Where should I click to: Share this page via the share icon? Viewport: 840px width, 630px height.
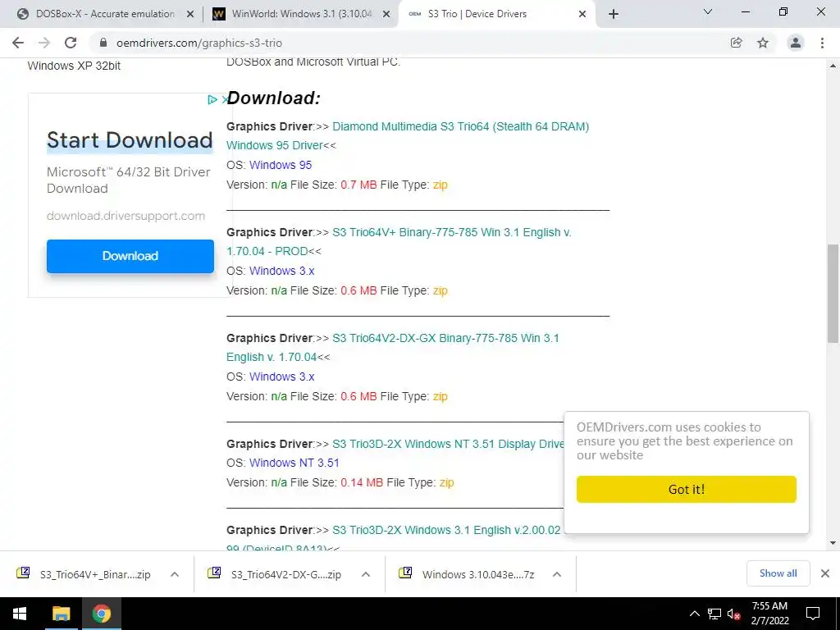737,43
